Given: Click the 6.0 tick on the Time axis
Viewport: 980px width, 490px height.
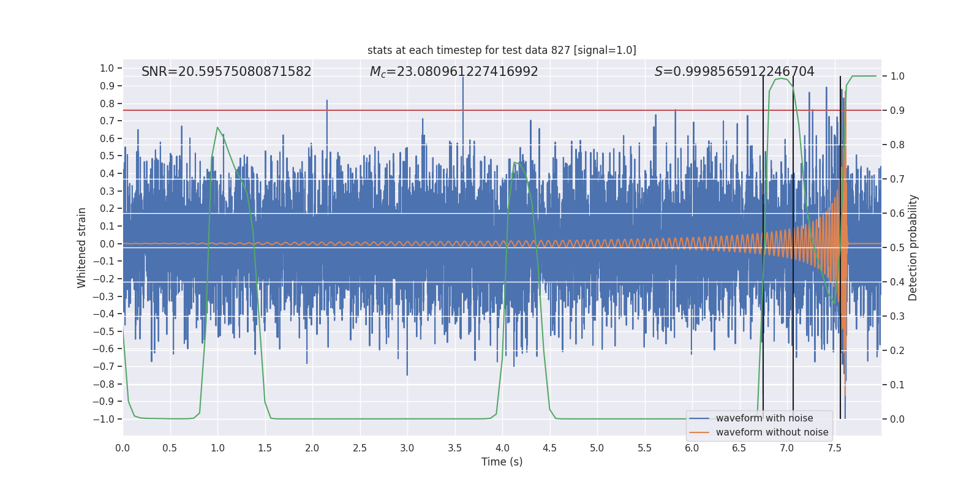Looking at the screenshot, I should [x=692, y=448].
